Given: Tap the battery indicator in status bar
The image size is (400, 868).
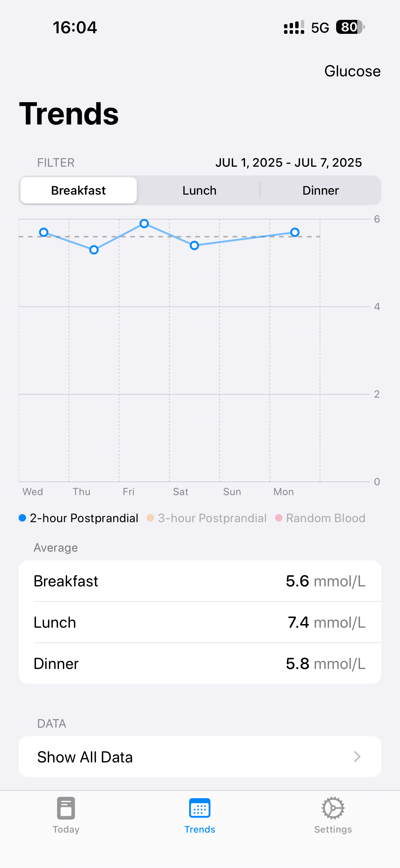Looking at the screenshot, I should [350, 27].
